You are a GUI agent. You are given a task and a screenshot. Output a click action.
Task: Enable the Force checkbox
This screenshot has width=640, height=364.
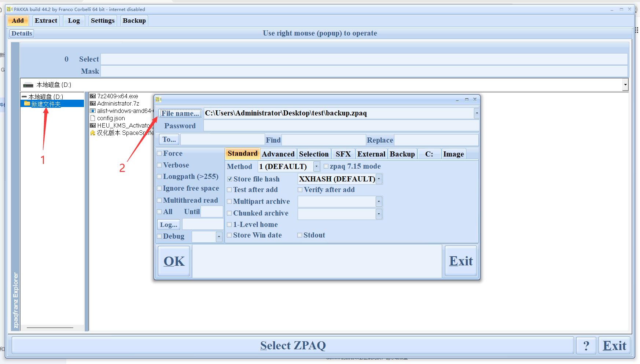point(159,153)
